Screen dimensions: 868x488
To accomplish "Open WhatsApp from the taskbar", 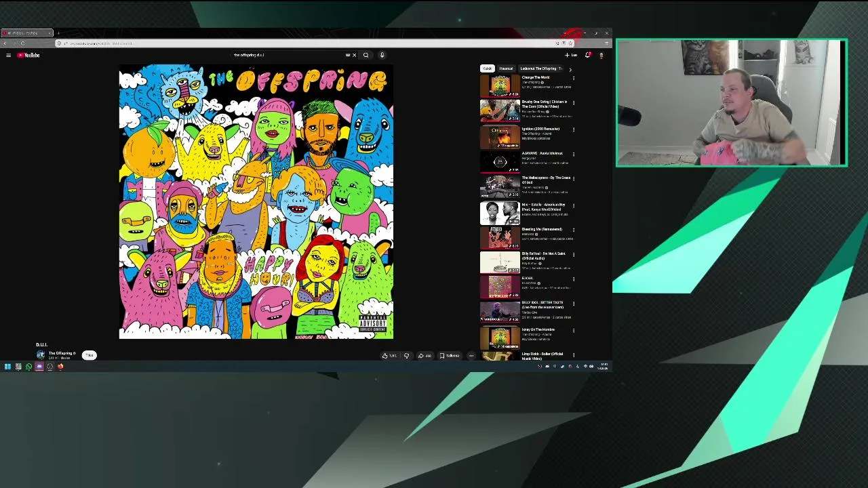I will click(28, 367).
